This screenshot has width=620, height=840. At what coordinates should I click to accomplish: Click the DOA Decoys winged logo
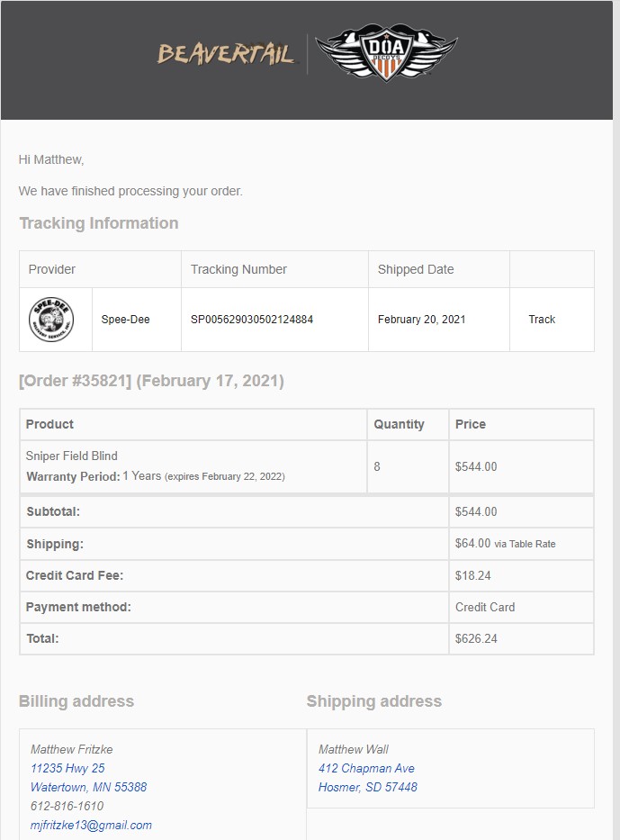tap(386, 52)
